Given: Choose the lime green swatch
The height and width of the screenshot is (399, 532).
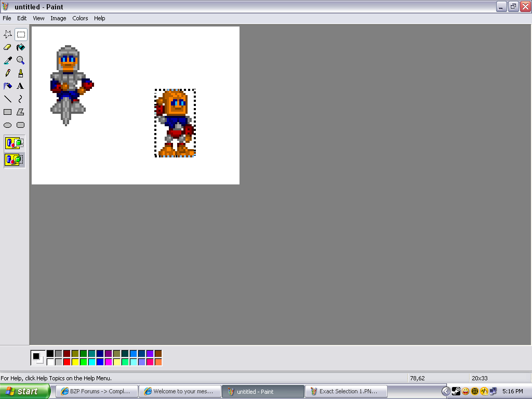Looking at the screenshot, I should pyautogui.click(x=84, y=362).
